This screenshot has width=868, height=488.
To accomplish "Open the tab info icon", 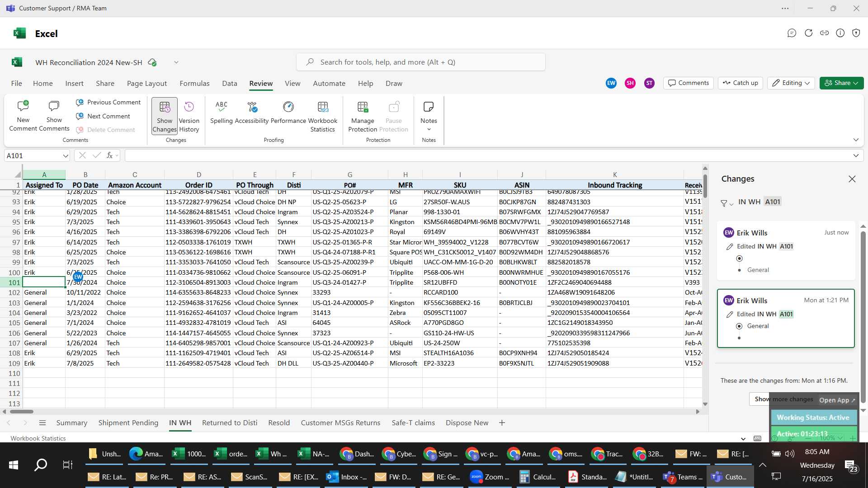I will pos(840,33).
